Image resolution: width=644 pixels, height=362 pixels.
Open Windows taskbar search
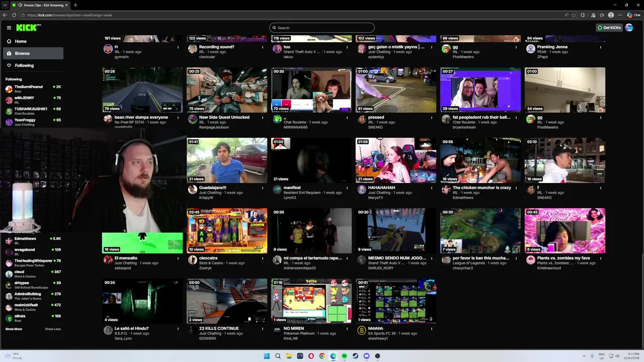(x=278, y=356)
